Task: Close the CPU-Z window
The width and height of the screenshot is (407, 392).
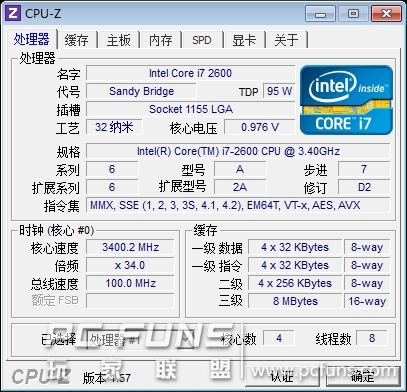Action: 386,14
